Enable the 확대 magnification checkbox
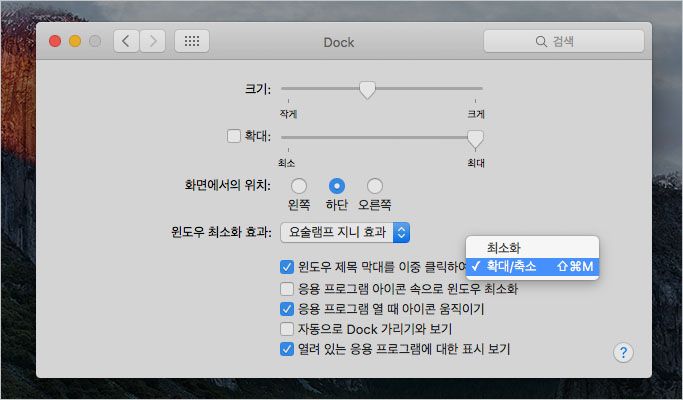 point(234,136)
